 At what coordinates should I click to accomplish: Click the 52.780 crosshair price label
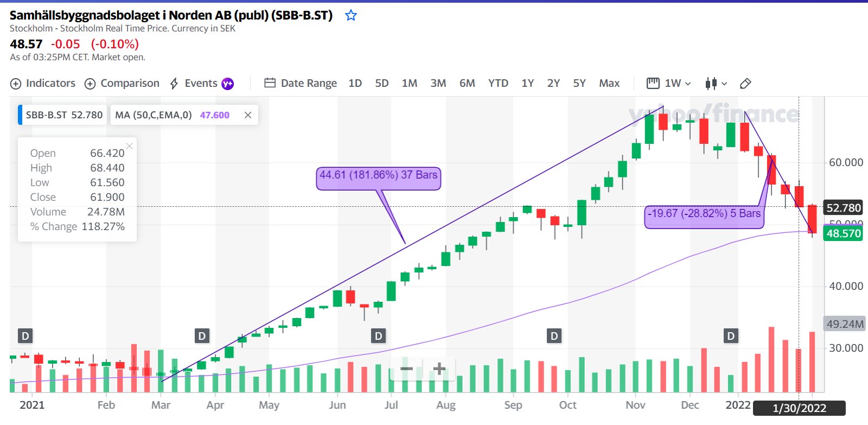tap(843, 208)
